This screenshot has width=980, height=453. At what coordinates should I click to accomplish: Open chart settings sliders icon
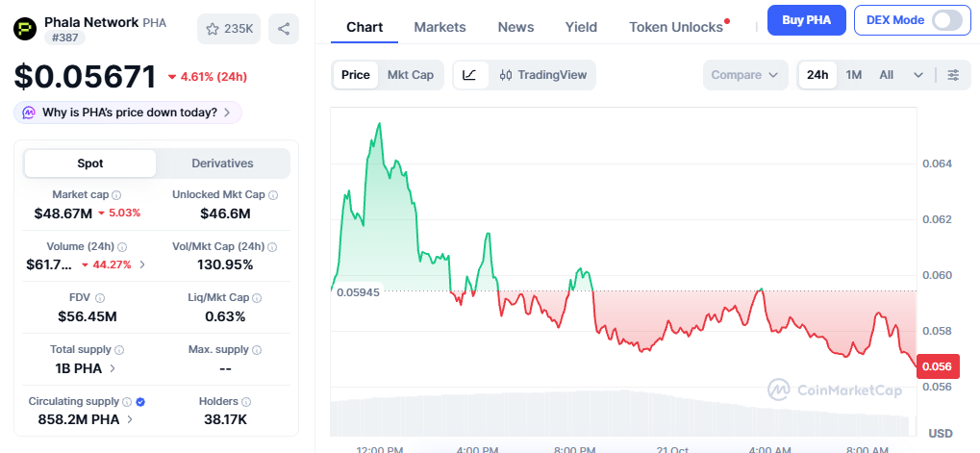(953, 75)
